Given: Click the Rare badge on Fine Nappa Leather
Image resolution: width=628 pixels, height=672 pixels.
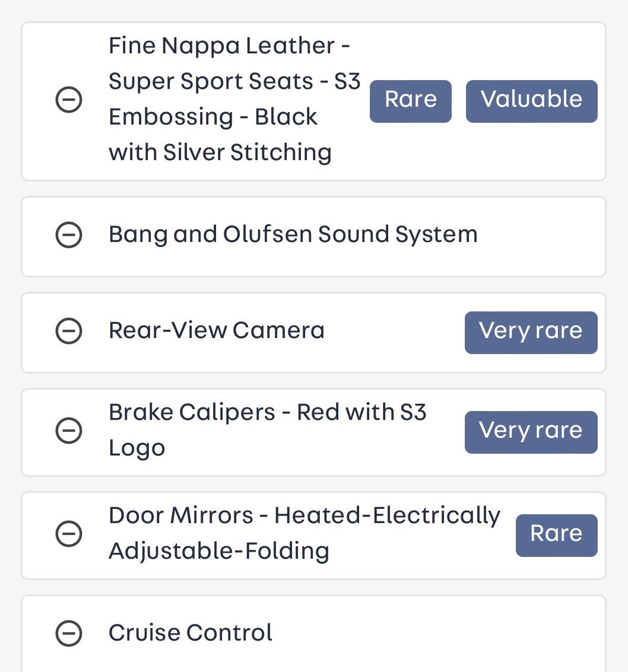Looking at the screenshot, I should [410, 101].
